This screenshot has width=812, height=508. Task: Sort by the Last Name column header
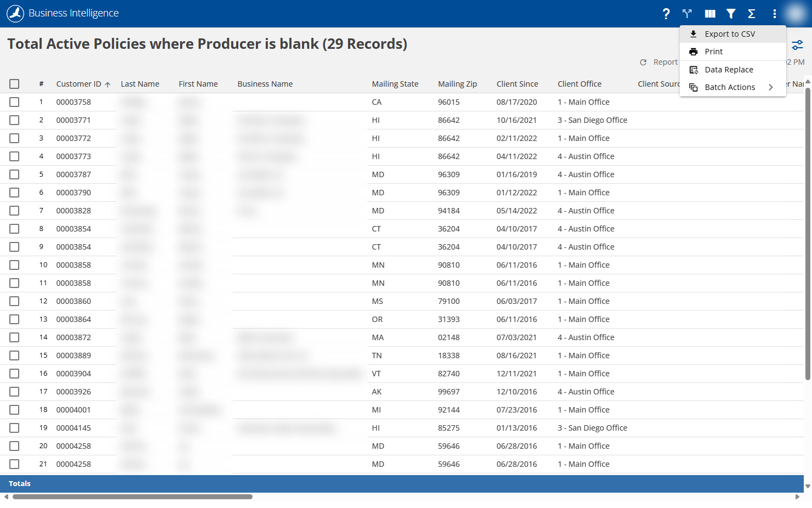(x=140, y=84)
